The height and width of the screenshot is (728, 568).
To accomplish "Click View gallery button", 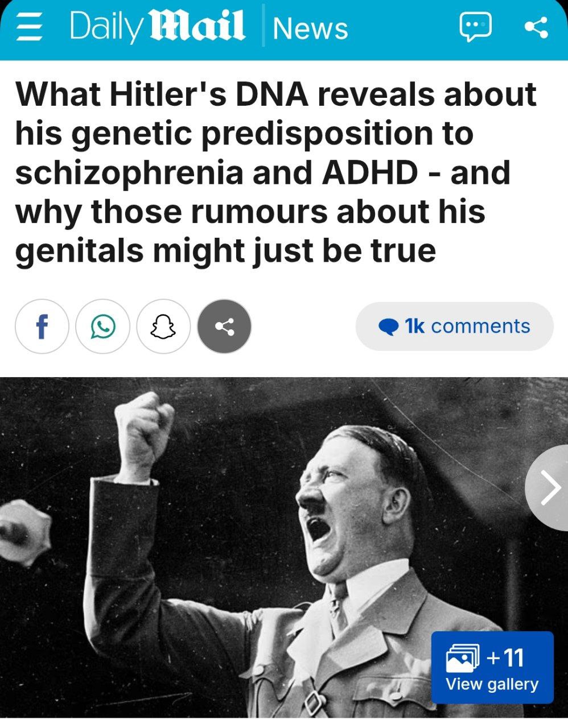I will tap(492, 667).
